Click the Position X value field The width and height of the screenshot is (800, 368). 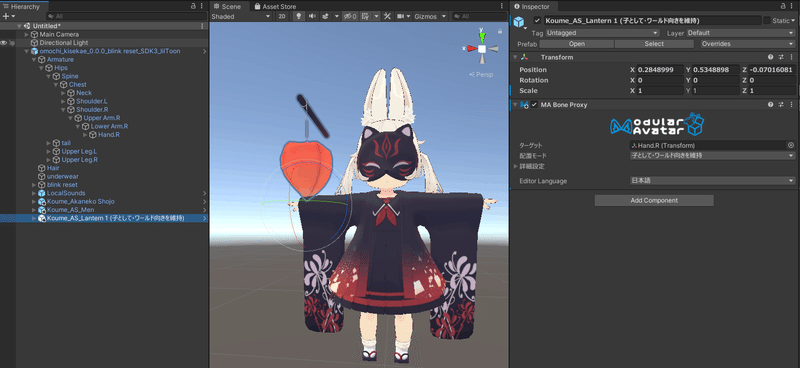[660, 69]
